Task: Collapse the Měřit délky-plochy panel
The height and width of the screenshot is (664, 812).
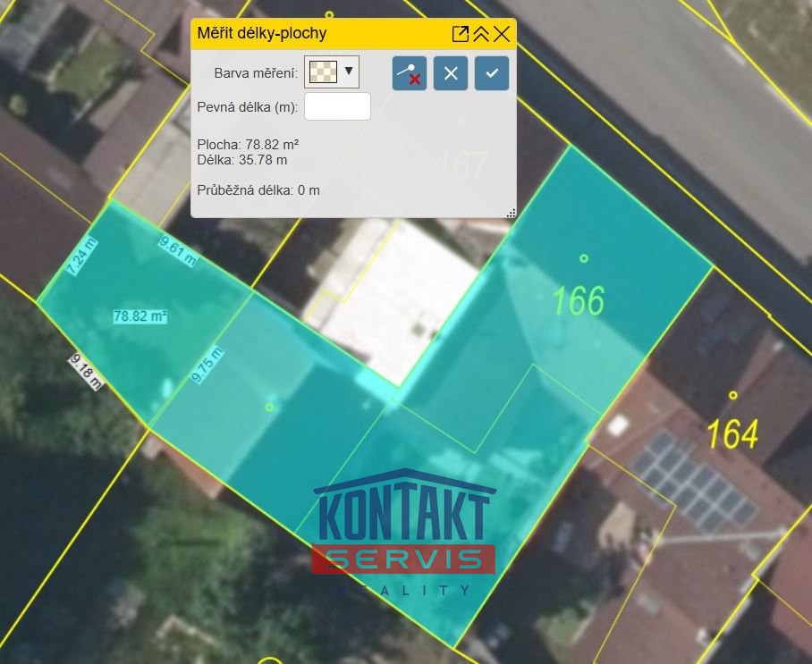Action: point(481,34)
